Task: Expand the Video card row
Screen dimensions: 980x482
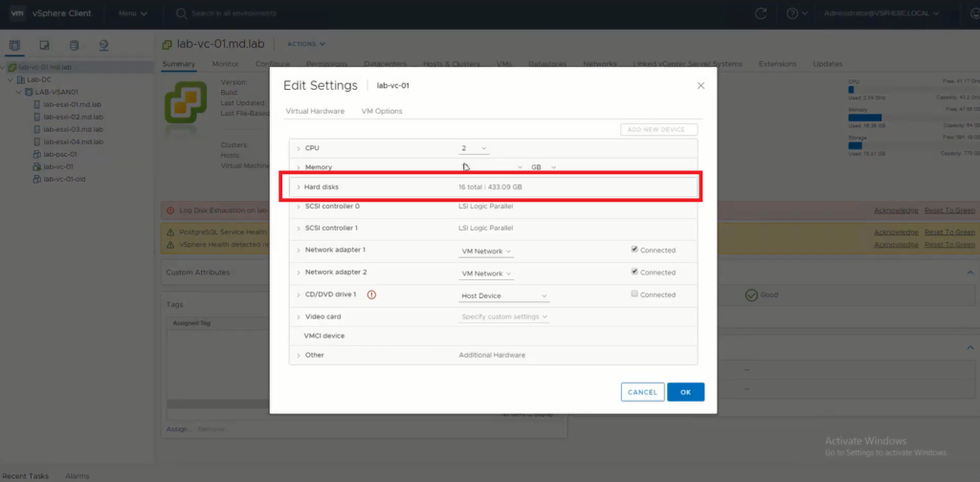Action: tap(299, 317)
